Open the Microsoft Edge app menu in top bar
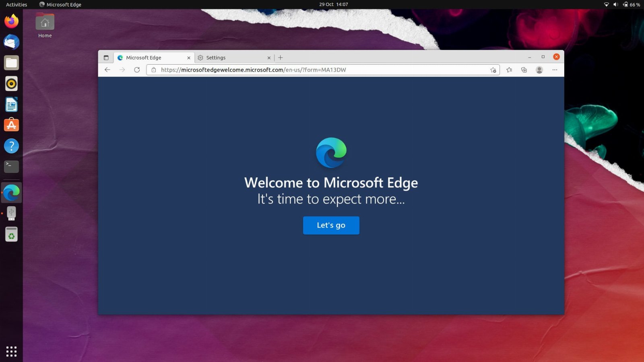 [x=60, y=4]
